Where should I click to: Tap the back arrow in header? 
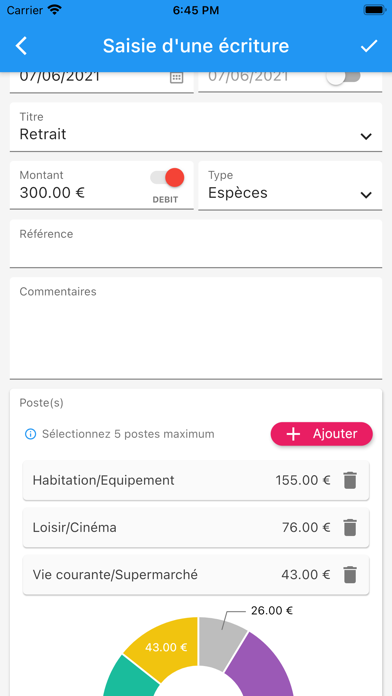pyautogui.click(x=21, y=46)
